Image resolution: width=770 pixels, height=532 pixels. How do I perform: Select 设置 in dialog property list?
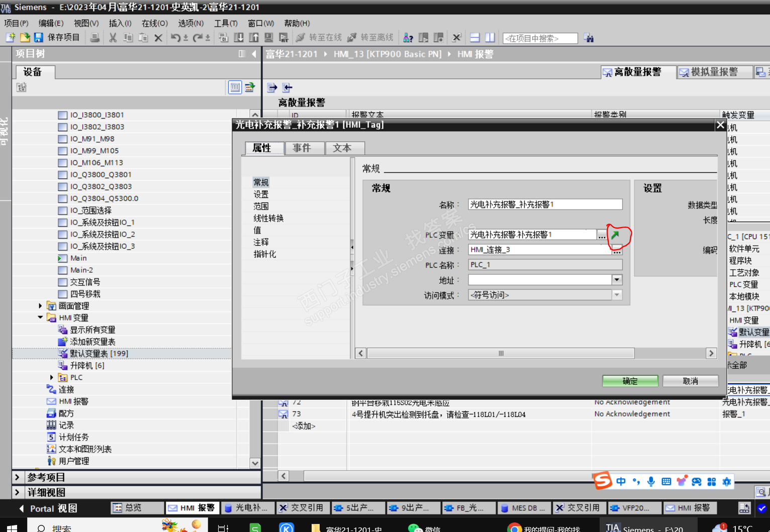(x=261, y=194)
